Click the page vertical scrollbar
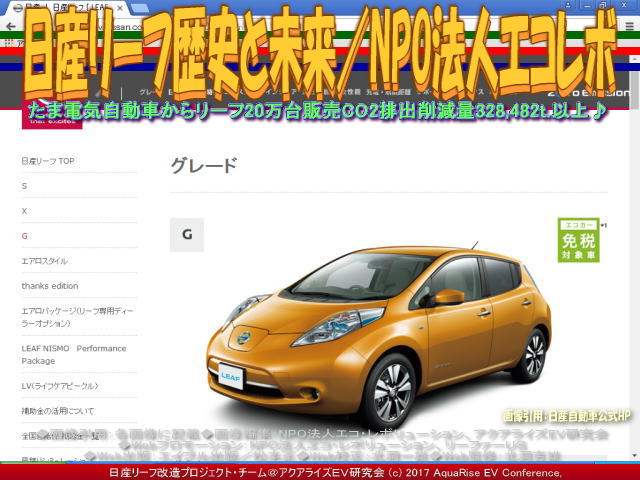 pyautogui.click(x=635, y=261)
